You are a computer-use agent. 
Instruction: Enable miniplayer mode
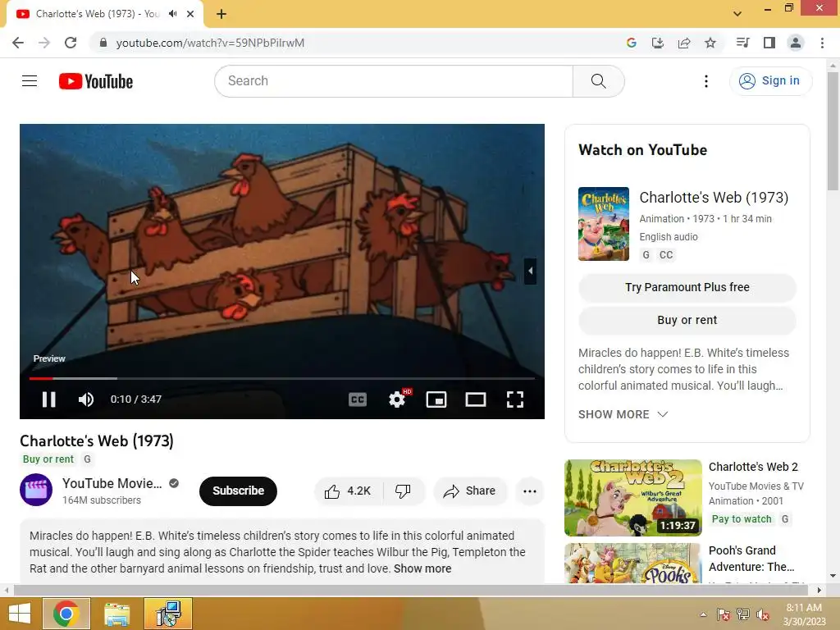(x=436, y=399)
